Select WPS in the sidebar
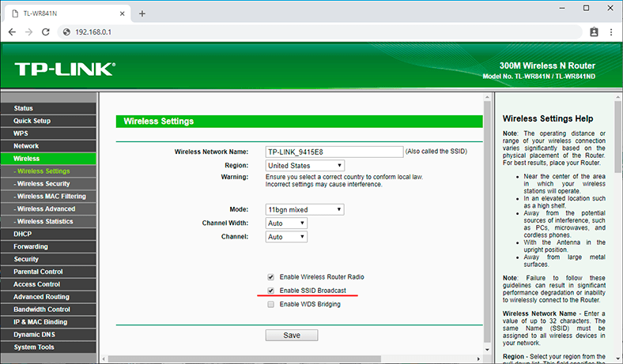The image size is (623, 364). (x=48, y=133)
